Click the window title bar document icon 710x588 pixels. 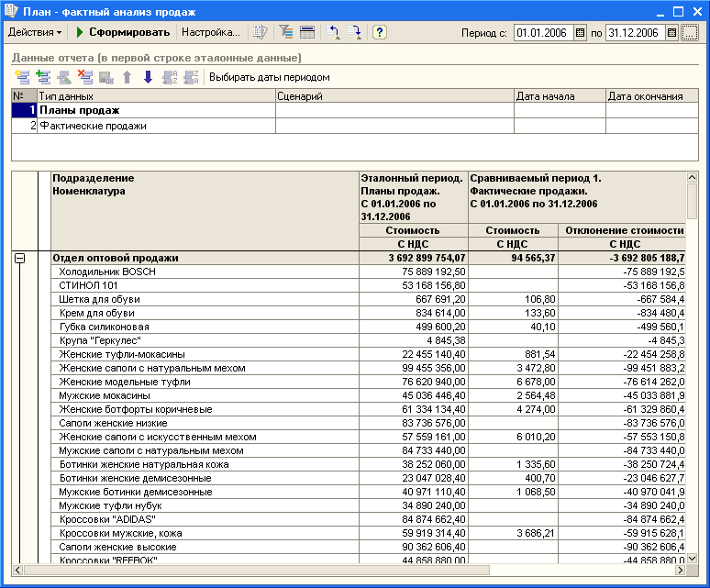pos(11,11)
